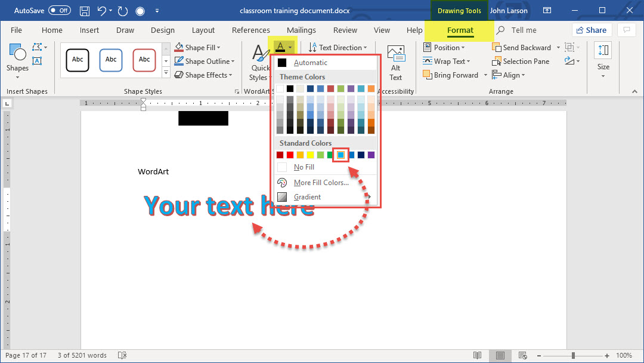The image size is (644, 363).
Task: Click the Draw Text Box icon
Action: coord(37,61)
